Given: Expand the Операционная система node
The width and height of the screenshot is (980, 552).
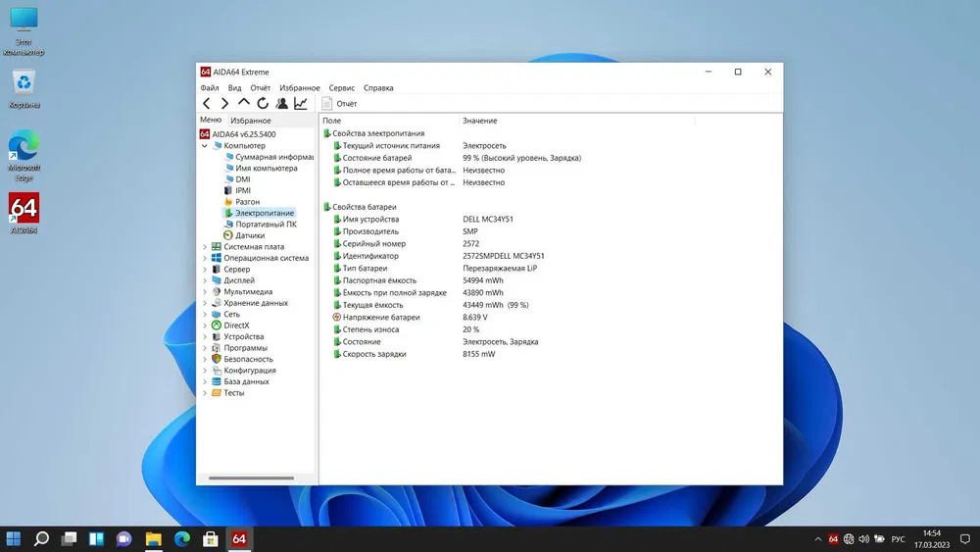Looking at the screenshot, I should click(x=205, y=258).
